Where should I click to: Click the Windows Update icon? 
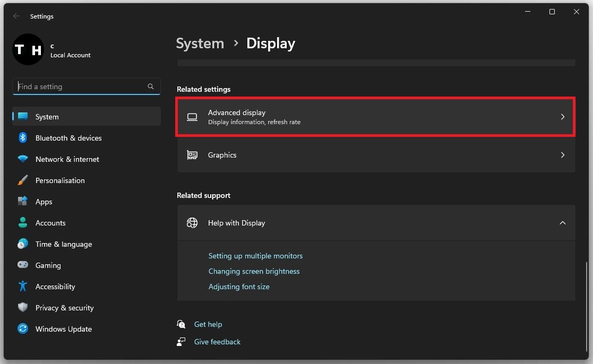point(23,329)
